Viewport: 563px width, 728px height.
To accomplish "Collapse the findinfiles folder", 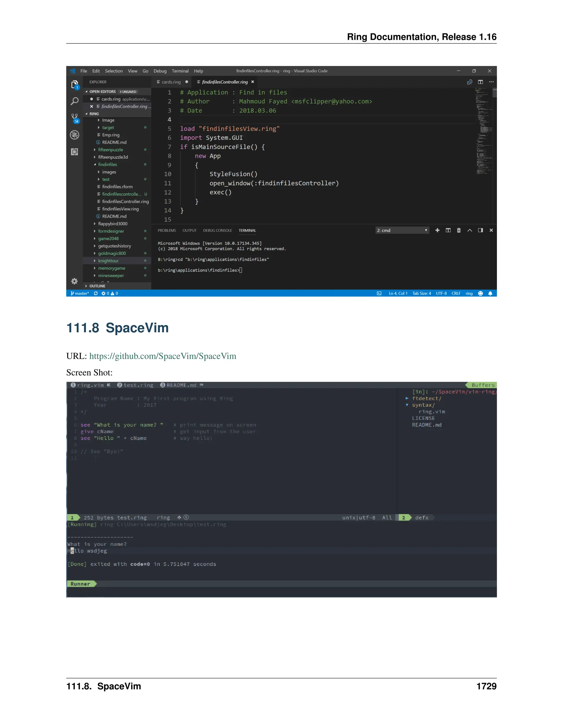I will pos(107,165).
